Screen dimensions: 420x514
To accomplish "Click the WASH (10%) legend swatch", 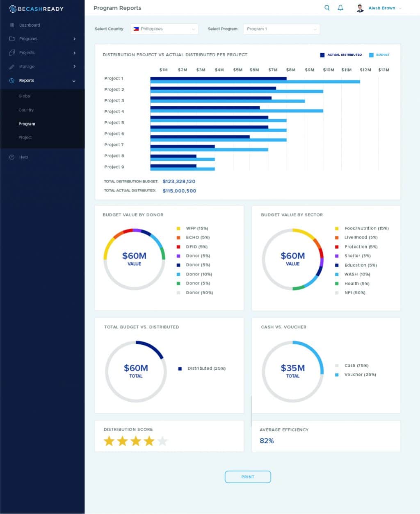I will coord(337,274).
